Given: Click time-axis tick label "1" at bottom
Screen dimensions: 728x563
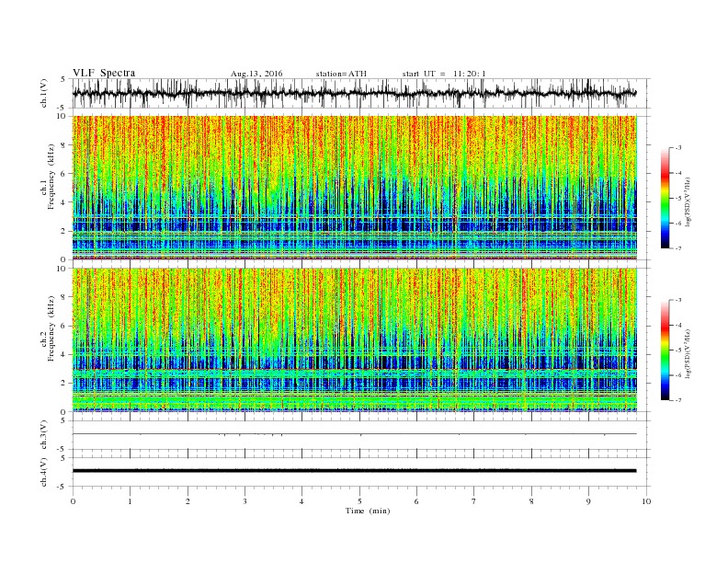Looking at the screenshot, I should pos(130,501).
